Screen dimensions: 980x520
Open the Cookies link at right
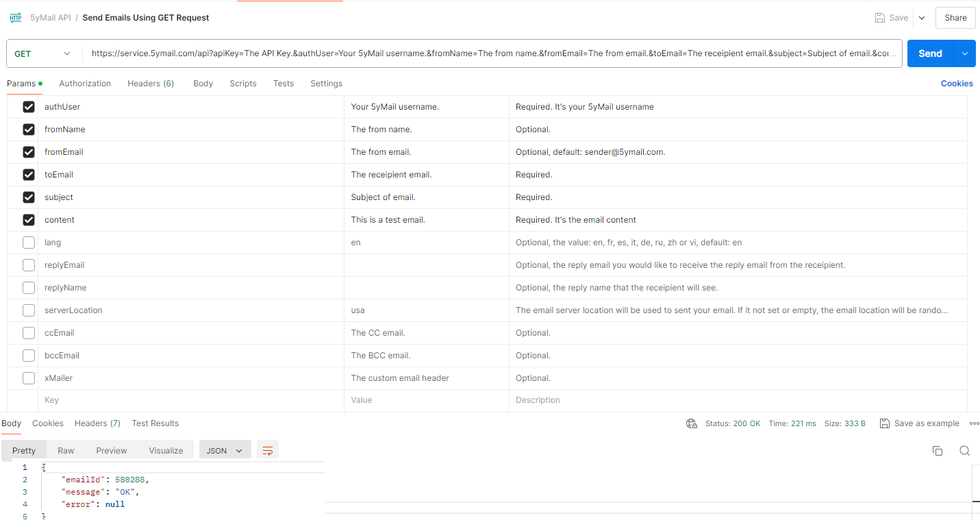(957, 84)
